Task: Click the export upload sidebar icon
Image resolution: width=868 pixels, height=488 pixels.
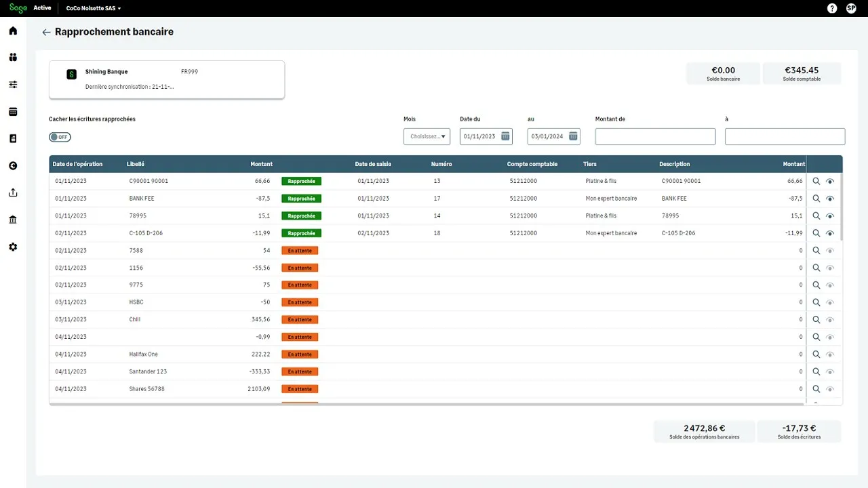Action: (x=13, y=192)
